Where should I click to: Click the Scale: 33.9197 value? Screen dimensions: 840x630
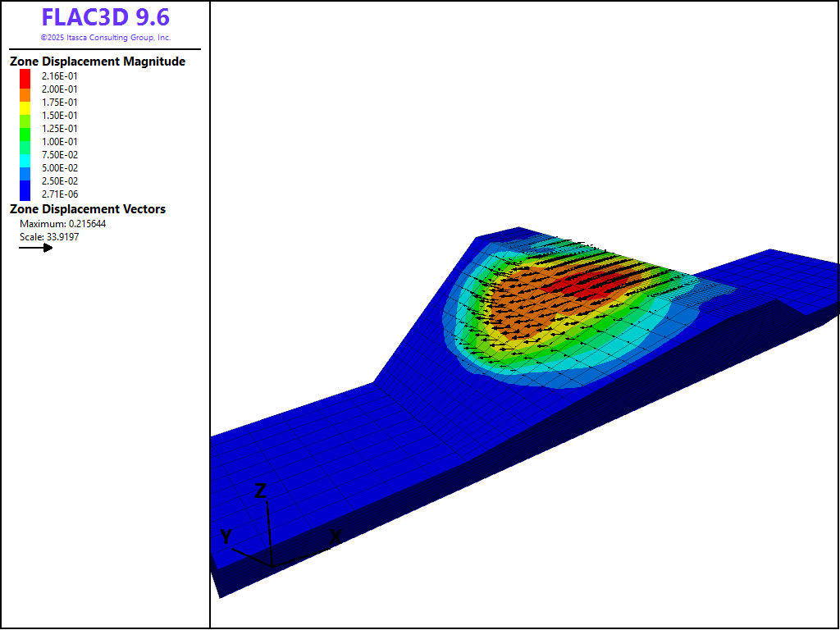[x=49, y=237]
